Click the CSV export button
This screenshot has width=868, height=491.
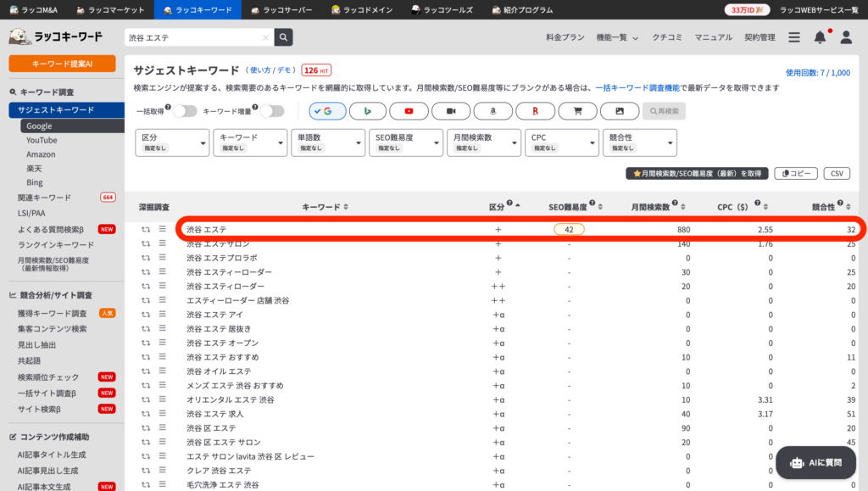coord(836,173)
